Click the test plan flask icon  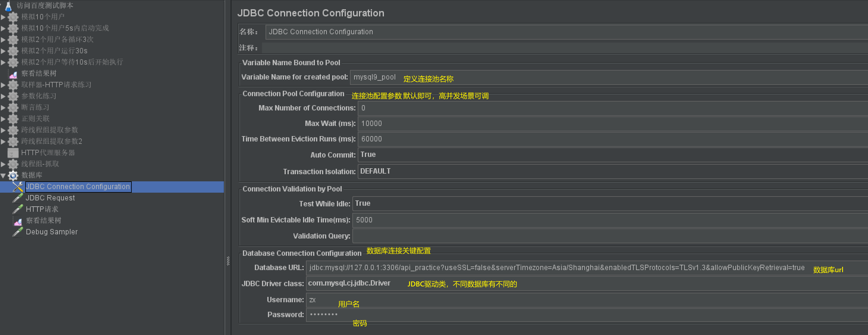8,6
